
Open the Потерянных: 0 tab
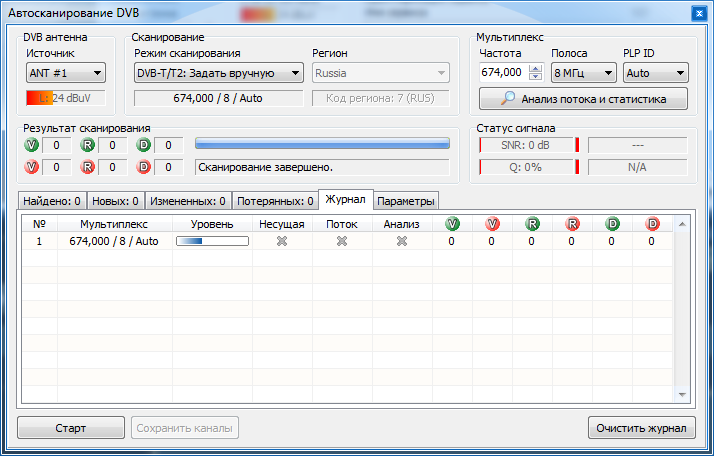click(x=275, y=200)
